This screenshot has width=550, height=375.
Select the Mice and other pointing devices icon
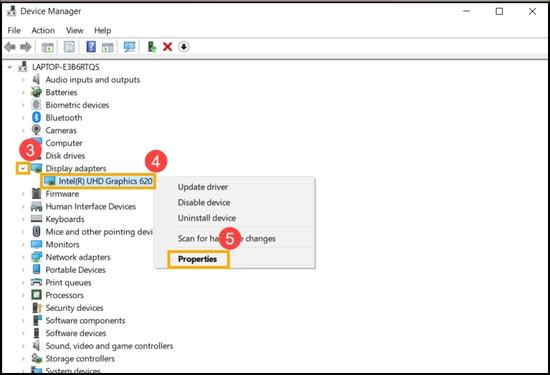click(x=36, y=232)
